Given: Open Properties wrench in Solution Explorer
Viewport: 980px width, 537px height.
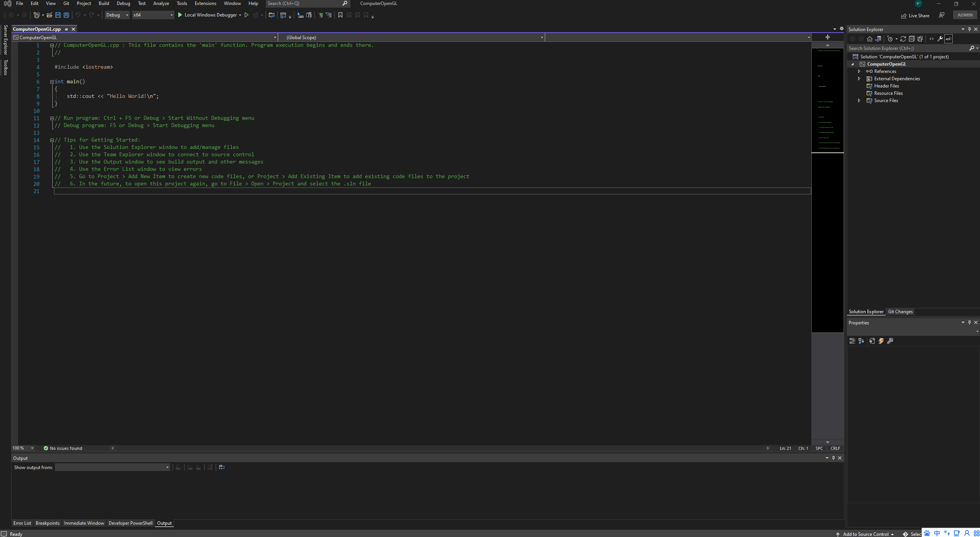Looking at the screenshot, I should [x=940, y=39].
